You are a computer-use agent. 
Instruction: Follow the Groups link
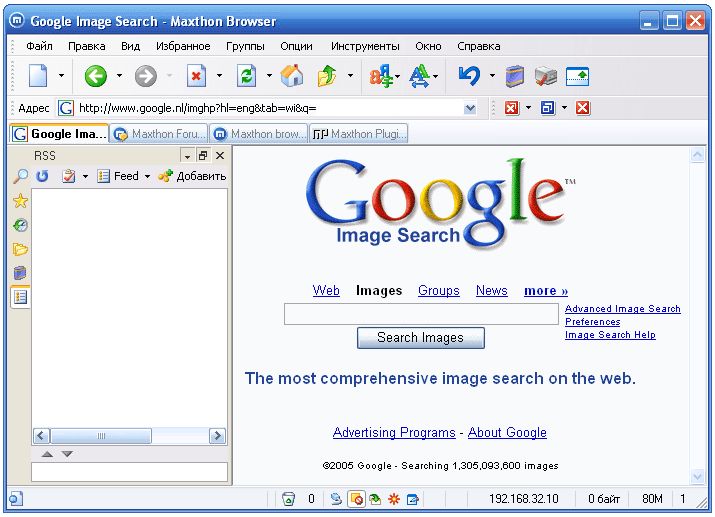[439, 290]
